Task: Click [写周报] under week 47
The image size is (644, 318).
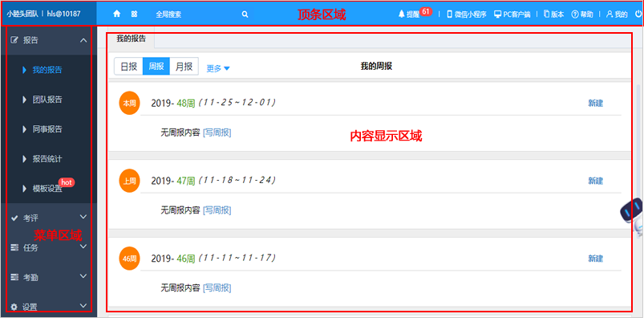Action: (217, 210)
